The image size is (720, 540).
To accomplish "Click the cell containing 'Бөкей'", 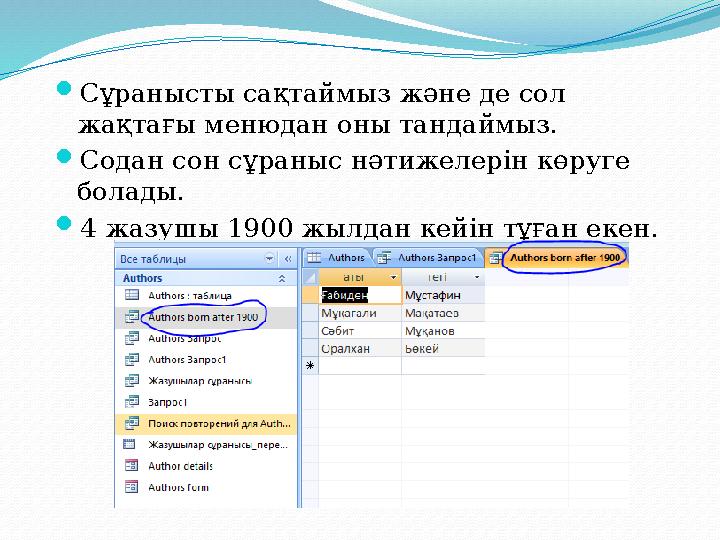I will coord(443,348).
